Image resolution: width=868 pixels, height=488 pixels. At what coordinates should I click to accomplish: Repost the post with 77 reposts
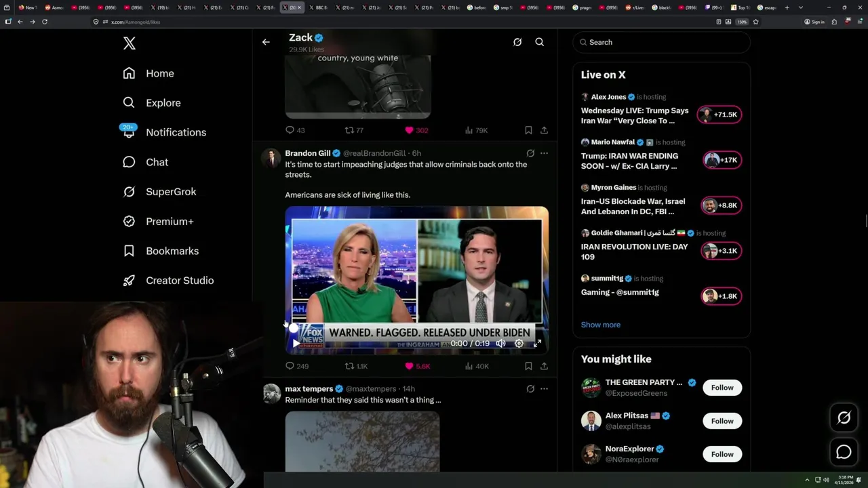(x=354, y=130)
